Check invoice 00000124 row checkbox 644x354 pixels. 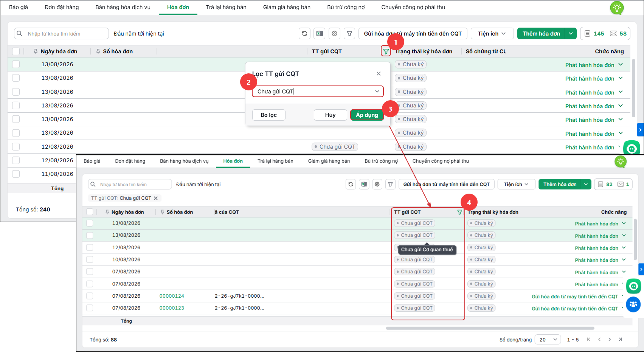click(90, 296)
